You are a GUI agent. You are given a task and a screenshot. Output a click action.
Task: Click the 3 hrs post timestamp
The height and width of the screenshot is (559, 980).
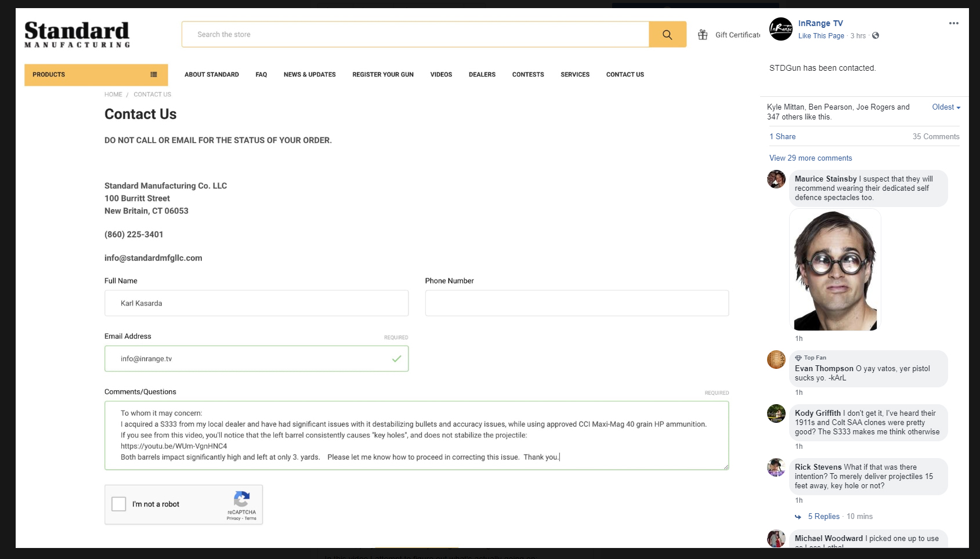coord(858,36)
